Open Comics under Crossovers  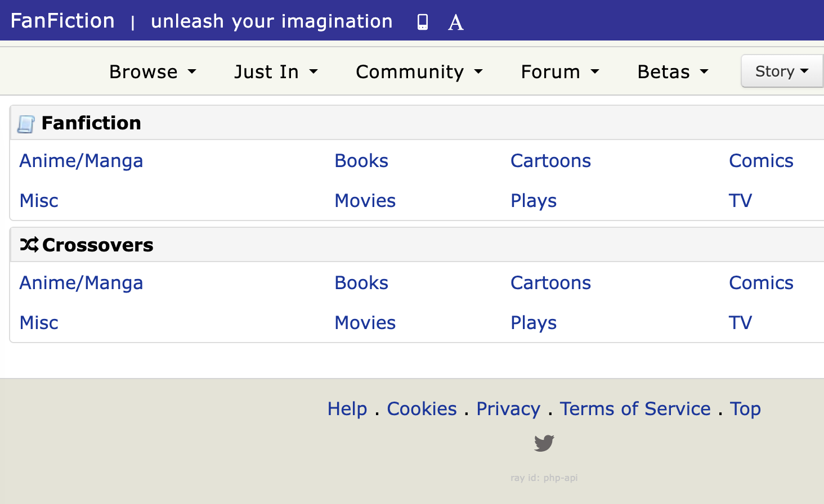coord(761,283)
